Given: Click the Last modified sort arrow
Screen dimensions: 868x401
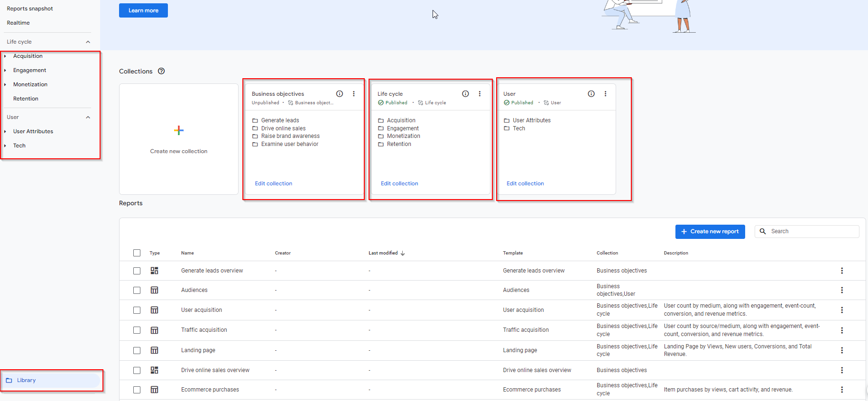Looking at the screenshot, I should (403, 253).
